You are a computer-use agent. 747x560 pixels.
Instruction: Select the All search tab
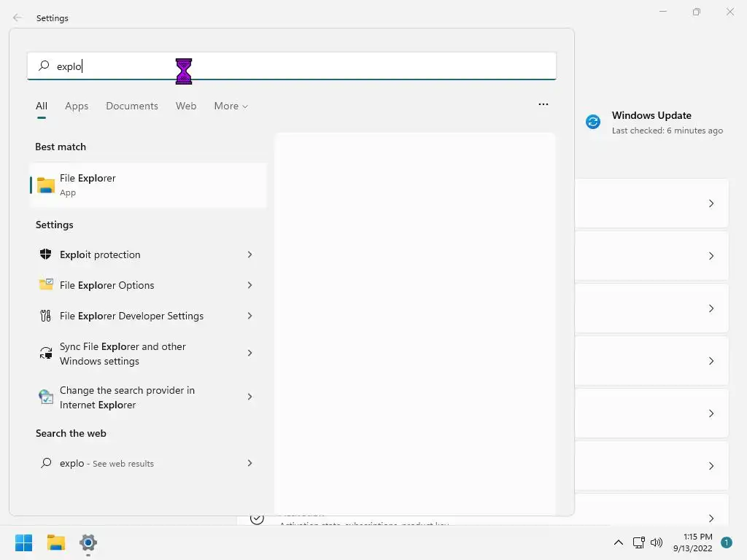tap(42, 106)
